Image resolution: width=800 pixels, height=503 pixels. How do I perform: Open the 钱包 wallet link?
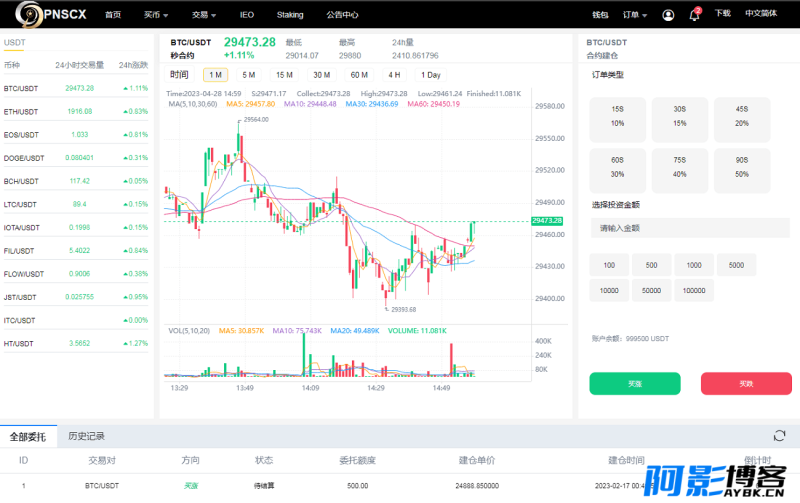pos(600,15)
